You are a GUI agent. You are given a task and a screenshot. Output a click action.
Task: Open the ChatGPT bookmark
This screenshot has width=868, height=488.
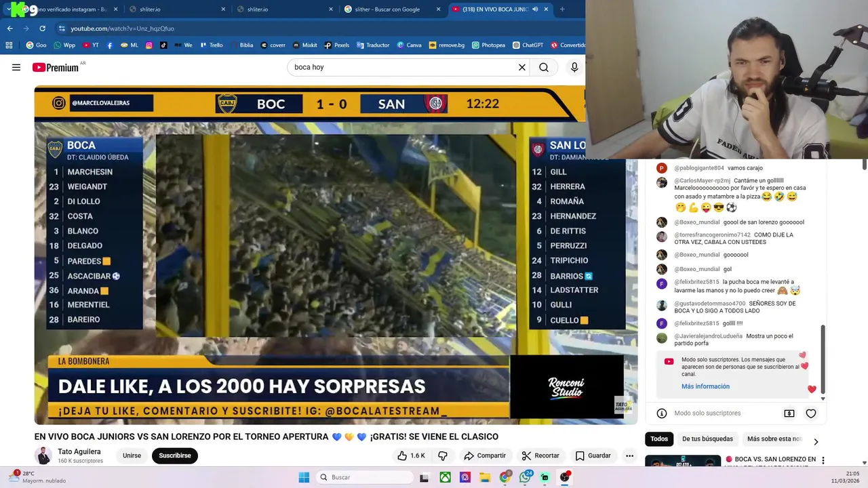(528, 45)
